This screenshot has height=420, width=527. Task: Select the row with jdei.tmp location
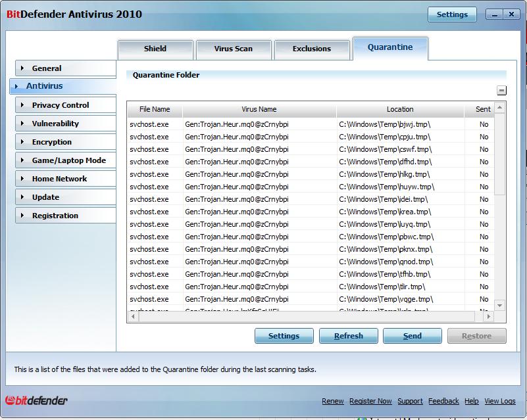pos(311,199)
